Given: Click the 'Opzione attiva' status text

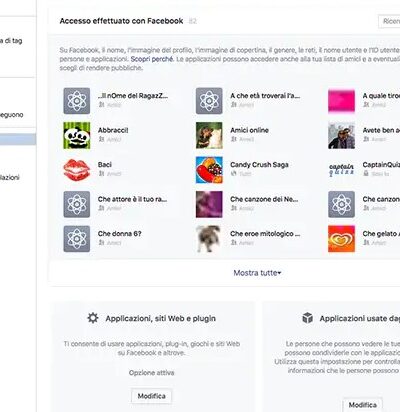Looking at the screenshot, I should (152, 373).
